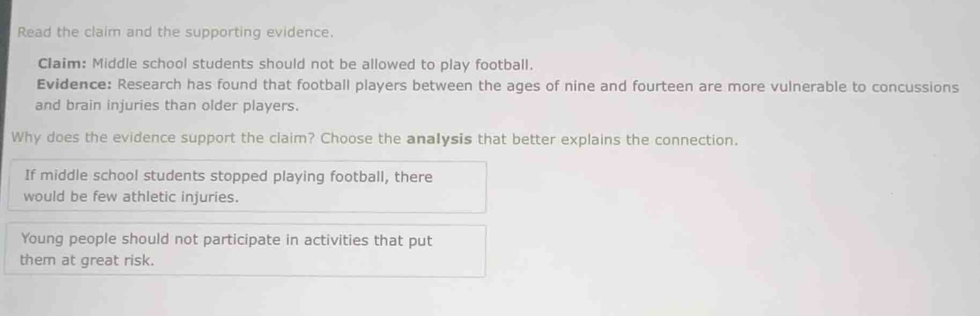Screen dimensions: 980x316
Task: Select the "few athletic injuries" answer option
Action: [247, 186]
